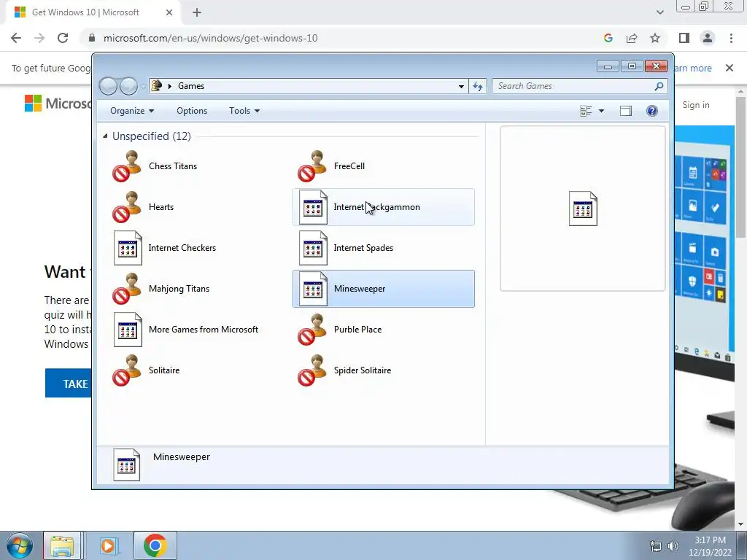Click the Games window Back arrow

pyautogui.click(x=108, y=86)
